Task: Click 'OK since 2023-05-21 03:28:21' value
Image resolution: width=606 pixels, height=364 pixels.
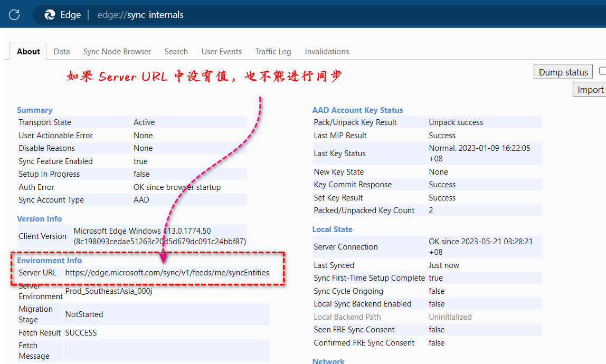Action: [x=480, y=247]
